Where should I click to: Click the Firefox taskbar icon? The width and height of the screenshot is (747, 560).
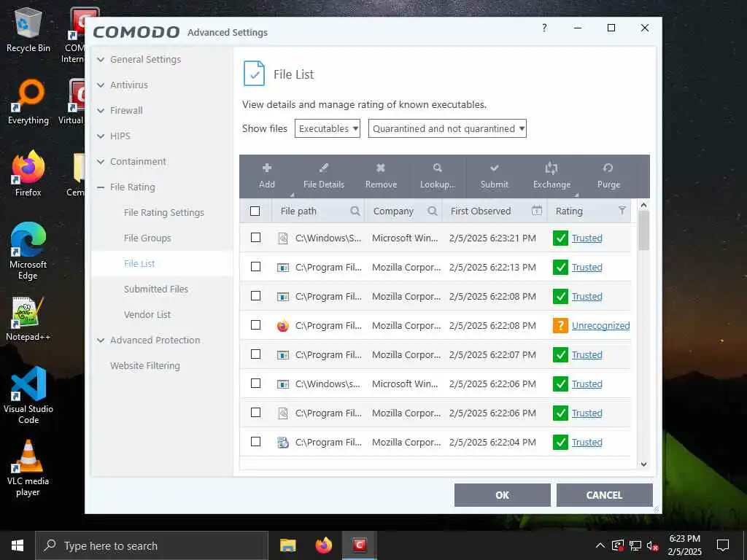point(324,545)
